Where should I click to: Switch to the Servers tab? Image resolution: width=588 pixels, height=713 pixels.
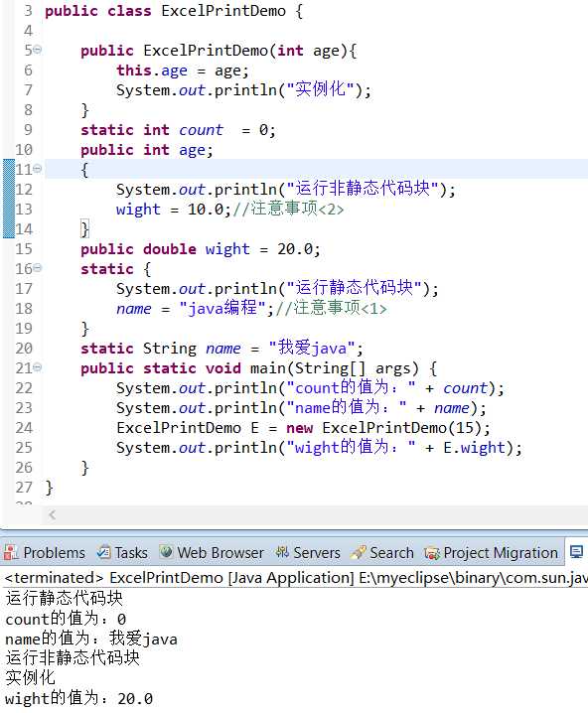tap(308, 552)
